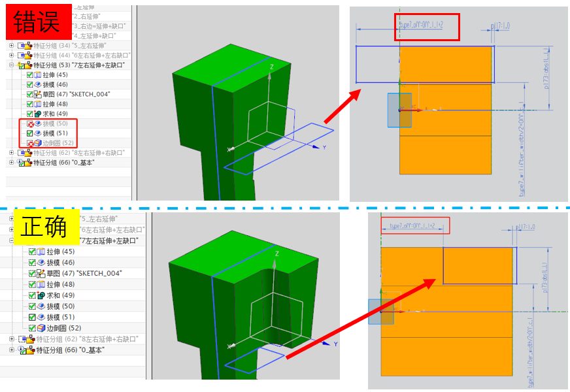Expand the "5_左右延伸" group in lower tree
This screenshot has height=392, width=570.
11,219
